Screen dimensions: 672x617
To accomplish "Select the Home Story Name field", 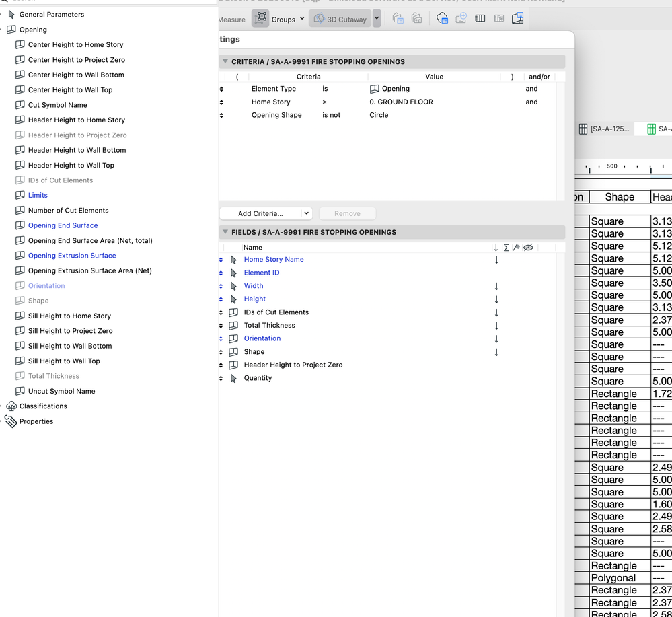I will (274, 260).
